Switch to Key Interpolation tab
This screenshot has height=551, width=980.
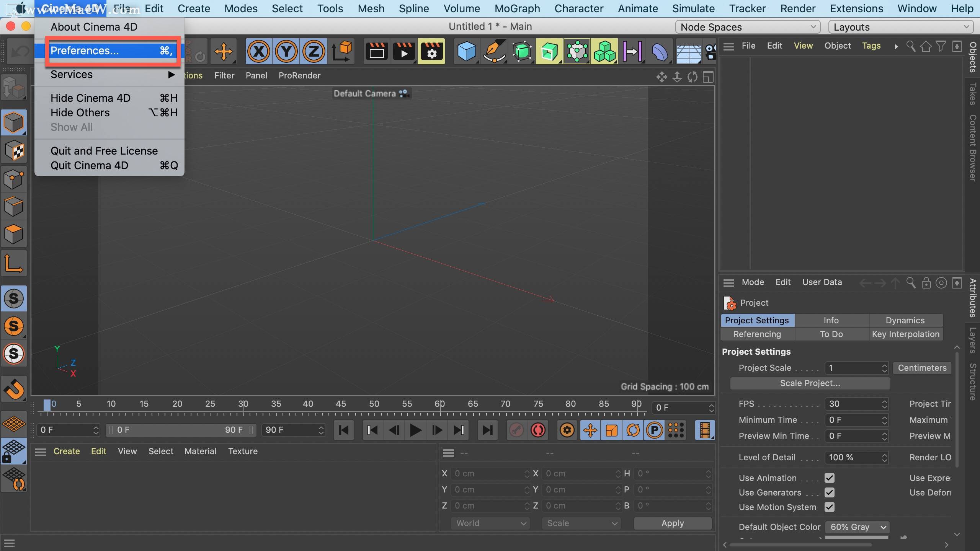905,334
